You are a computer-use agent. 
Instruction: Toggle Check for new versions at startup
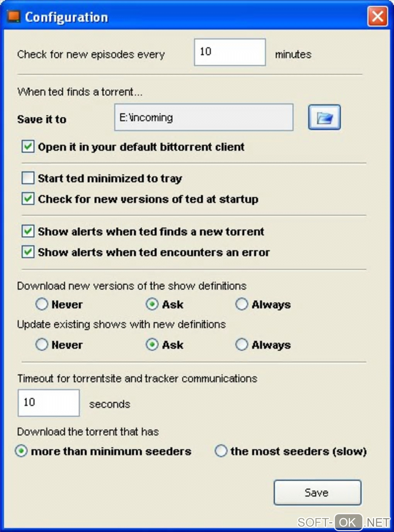click(x=28, y=199)
